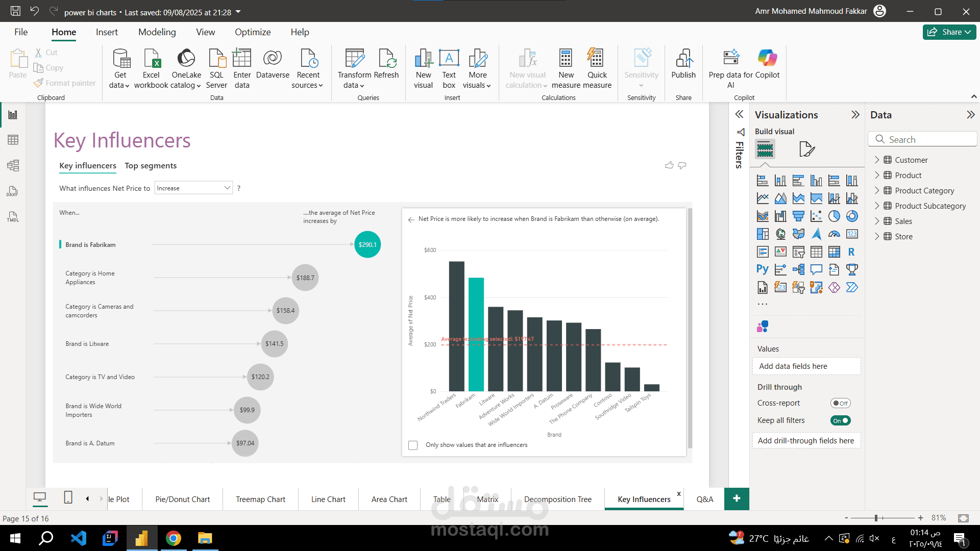This screenshot has height=551, width=980.
Task: Select the Treemap visual icon
Action: pyautogui.click(x=763, y=234)
